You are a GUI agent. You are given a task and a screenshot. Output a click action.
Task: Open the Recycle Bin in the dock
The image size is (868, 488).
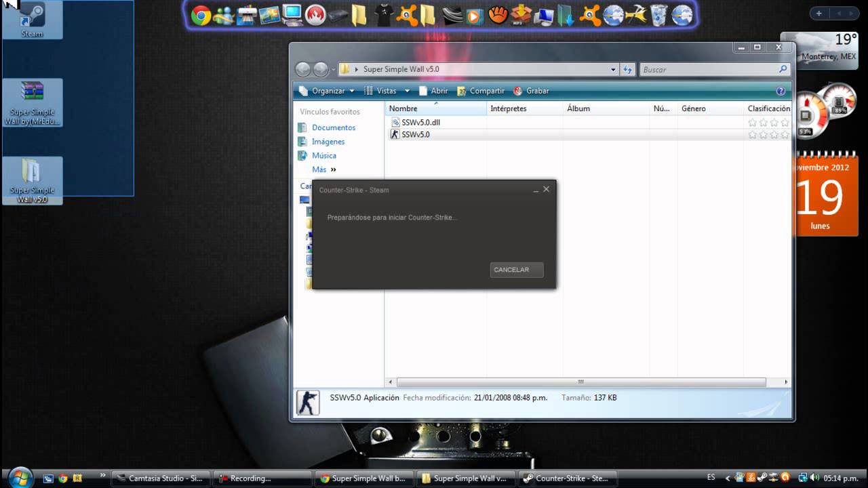(x=659, y=15)
